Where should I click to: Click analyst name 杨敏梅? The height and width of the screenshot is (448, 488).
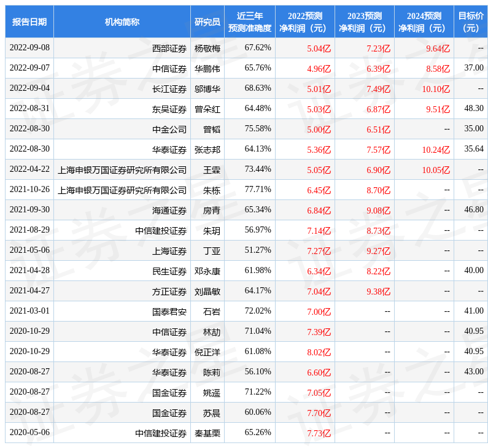pos(207,48)
